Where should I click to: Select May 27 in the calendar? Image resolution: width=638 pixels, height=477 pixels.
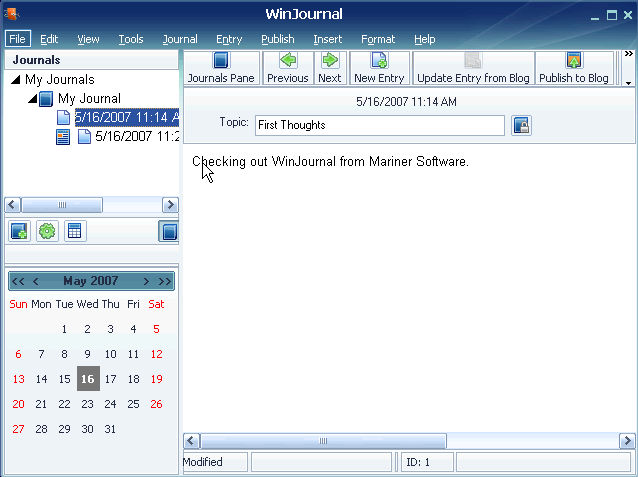(x=18, y=429)
